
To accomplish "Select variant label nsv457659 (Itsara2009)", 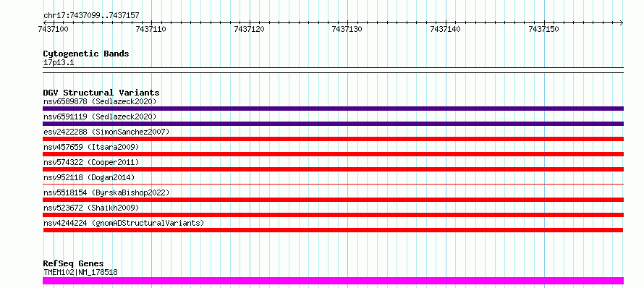I will tap(91, 147).
